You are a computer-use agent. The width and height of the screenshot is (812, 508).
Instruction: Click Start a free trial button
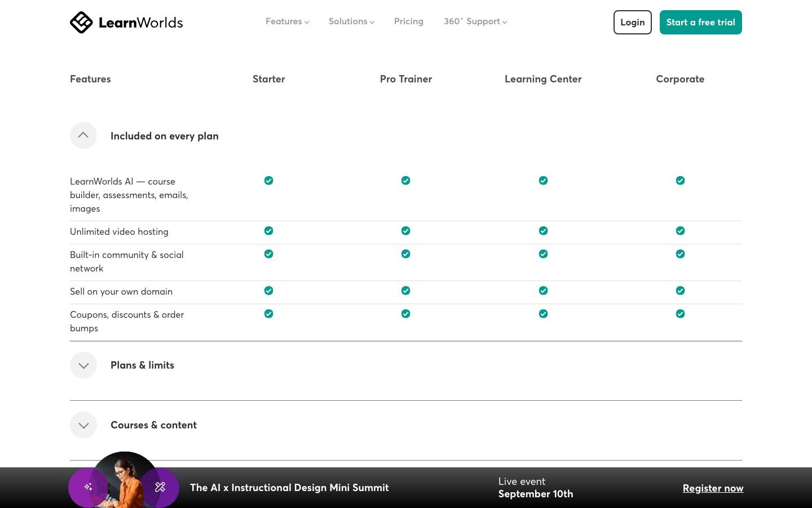coord(701,22)
